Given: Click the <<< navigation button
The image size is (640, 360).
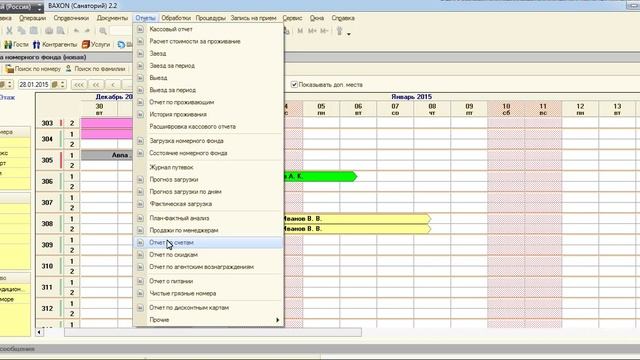Looking at the screenshot, I should pyautogui.click(x=79, y=84).
